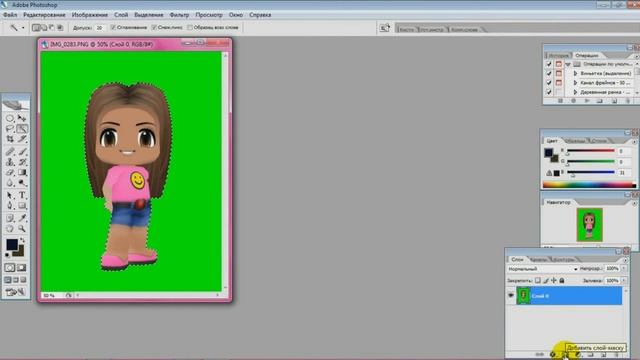Click the blue B slider in Color panel
Image resolution: width=640 pixels, height=360 pixels.
[591, 173]
